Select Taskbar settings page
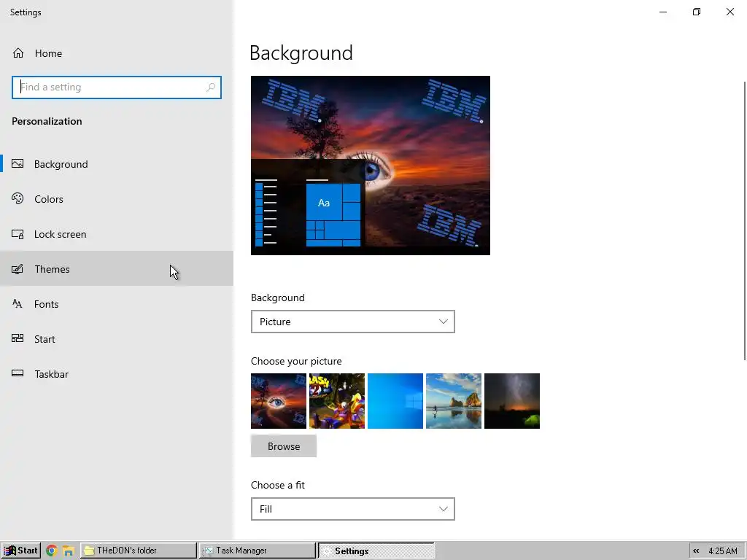747x560 pixels. pos(117,374)
